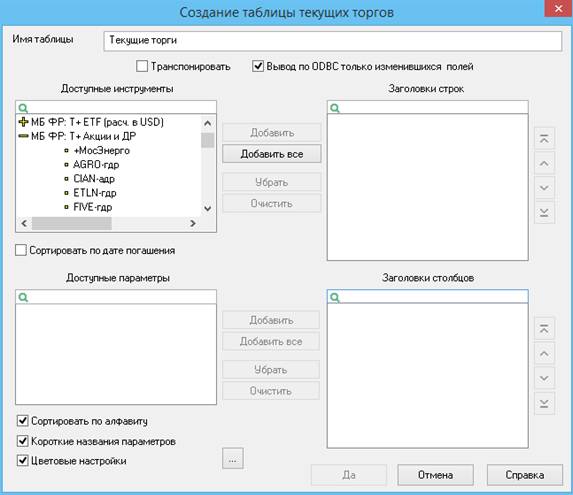Click move-to-top arrow beside row headers list

(x=544, y=139)
